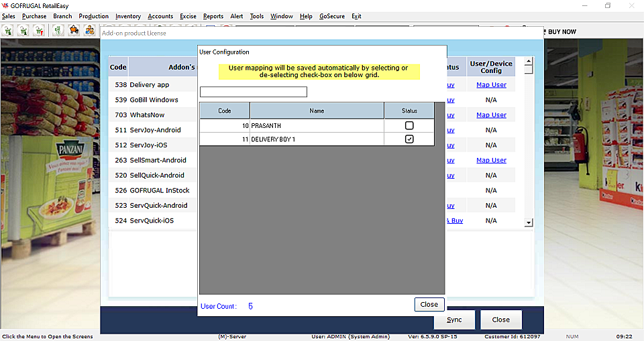This screenshot has height=341, width=644.
Task: Click code cell 11 in user grid
Action: (x=225, y=139)
